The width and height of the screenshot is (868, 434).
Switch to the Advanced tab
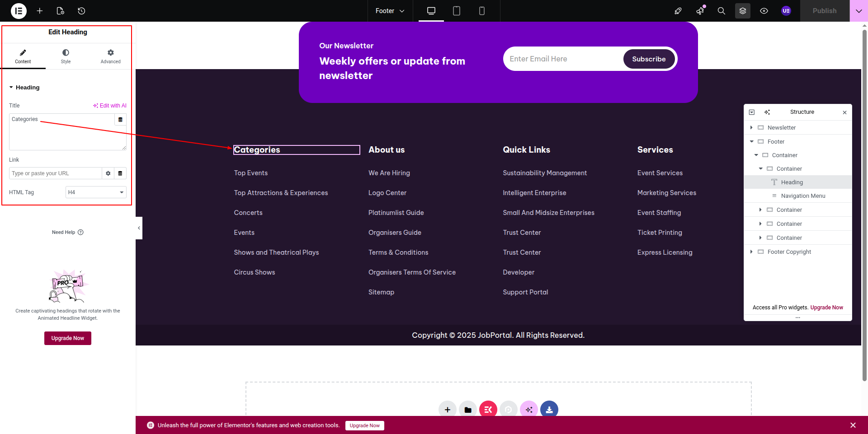[x=110, y=56]
